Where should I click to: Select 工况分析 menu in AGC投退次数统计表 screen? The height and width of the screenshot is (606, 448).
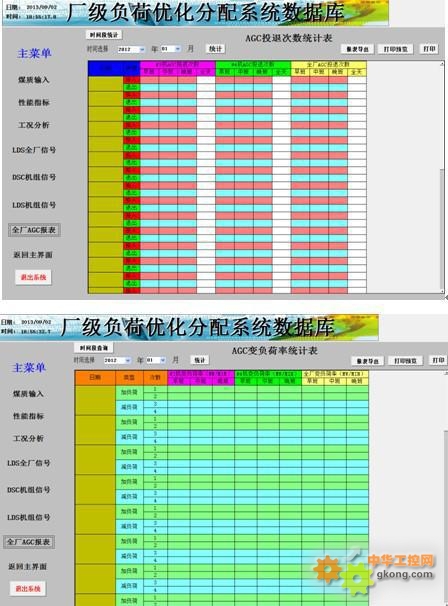coord(34,125)
